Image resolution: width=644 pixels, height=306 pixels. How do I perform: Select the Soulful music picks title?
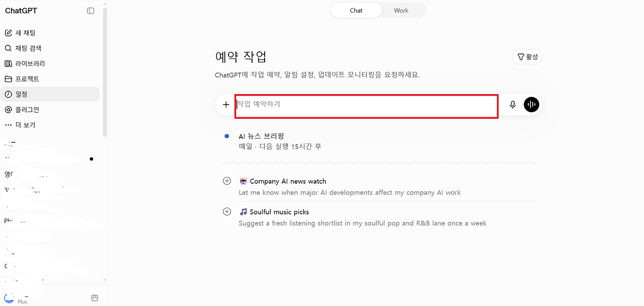coord(279,212)
